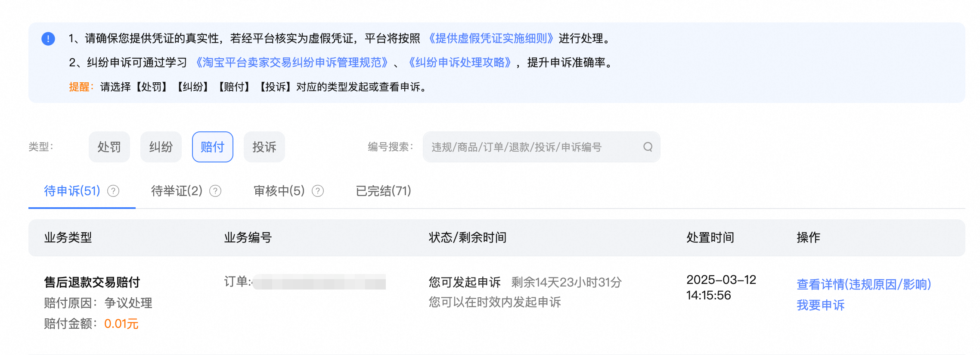The image size is (980, 355).
Task: Switch to the 待举证(2) tab
Action: (177, 191)
